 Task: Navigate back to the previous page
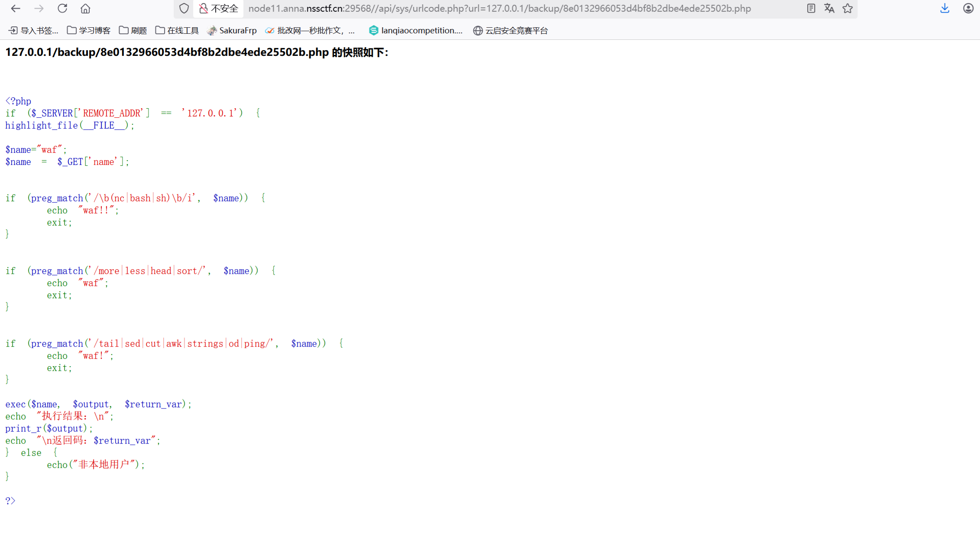15,8
